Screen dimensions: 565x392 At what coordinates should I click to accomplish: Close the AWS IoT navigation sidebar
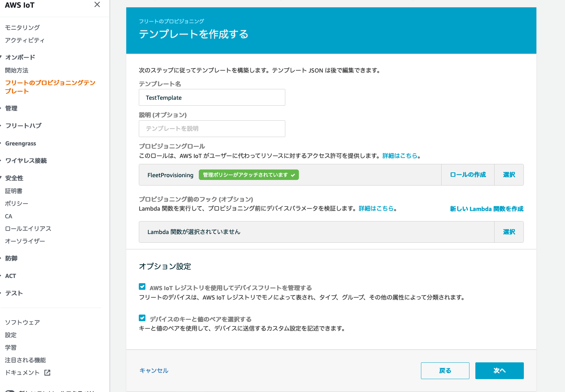pos(97,5)
